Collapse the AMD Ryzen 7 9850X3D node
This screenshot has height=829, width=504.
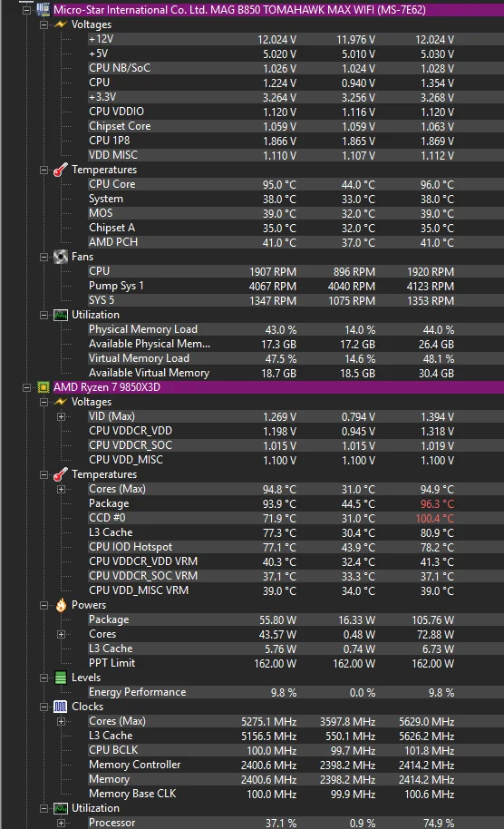26,387
